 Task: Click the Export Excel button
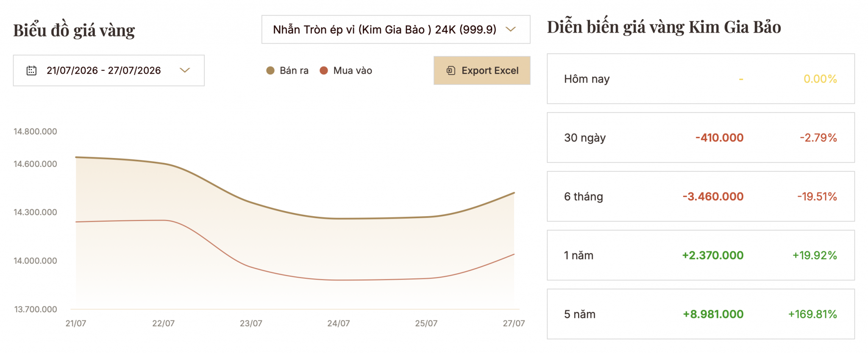[x=482, y=70]
